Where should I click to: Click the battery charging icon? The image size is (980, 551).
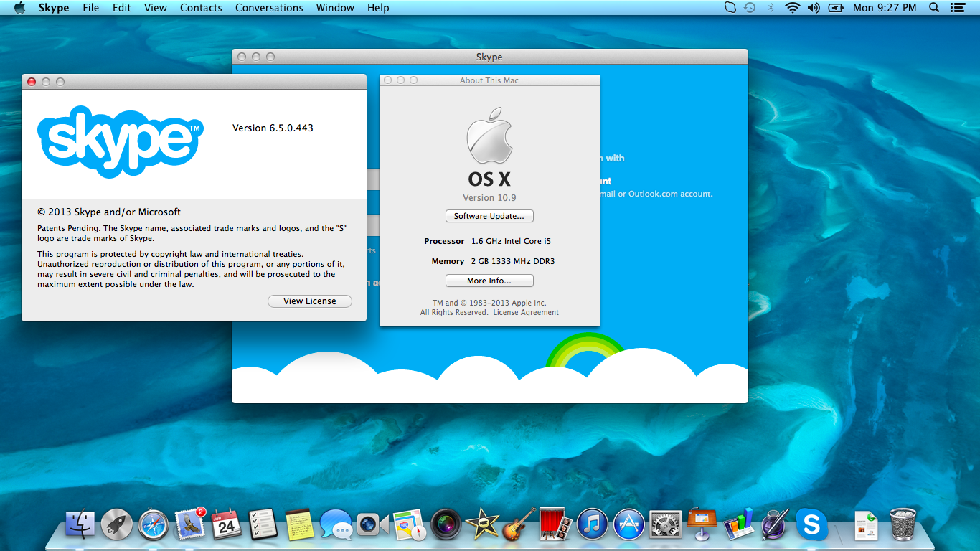pos(836,8)
